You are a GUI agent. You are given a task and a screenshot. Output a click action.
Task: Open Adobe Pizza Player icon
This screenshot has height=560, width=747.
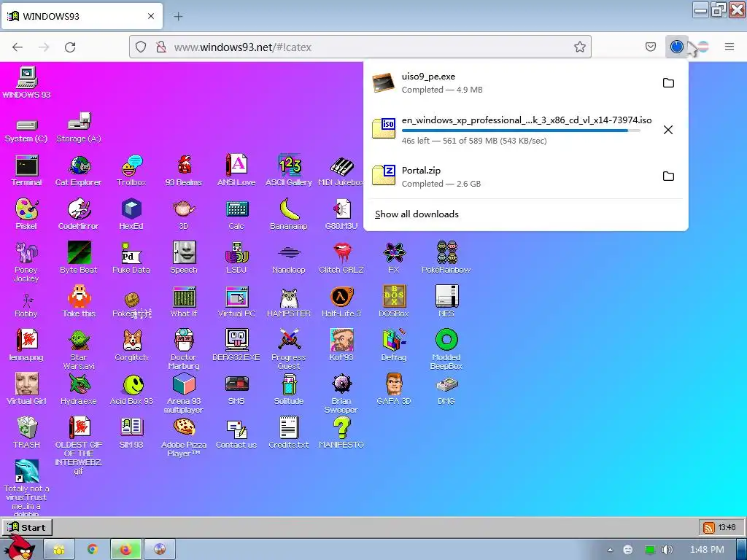(184, 437)
